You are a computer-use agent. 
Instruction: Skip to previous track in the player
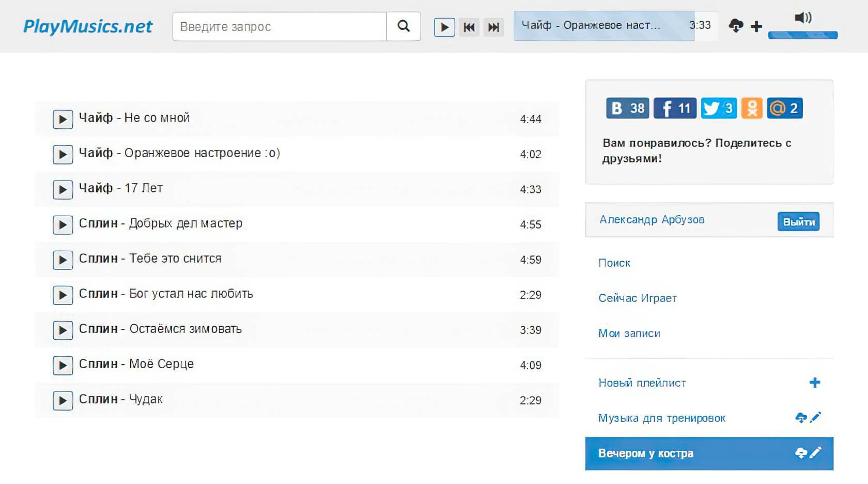click(469, 27)
